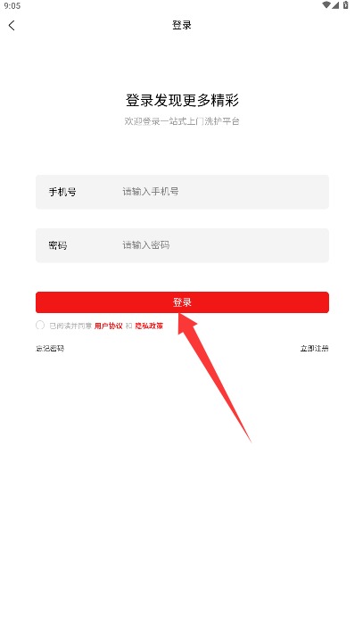This screenshot has width=363, height=644.
Task: Click the 手机号 field label
Action: click(x=62, y=192)
